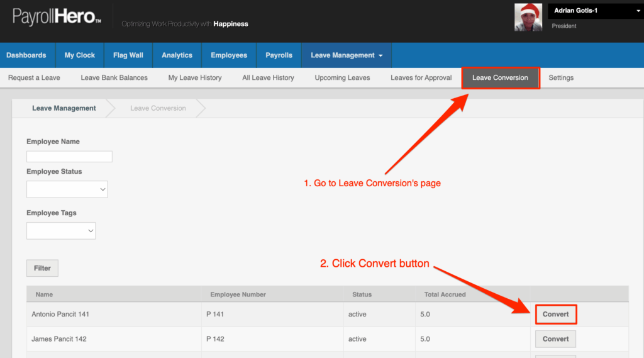Screen dimensions: 644x358
Task: Navigate to the Employees tab
Action: (229, 55)
